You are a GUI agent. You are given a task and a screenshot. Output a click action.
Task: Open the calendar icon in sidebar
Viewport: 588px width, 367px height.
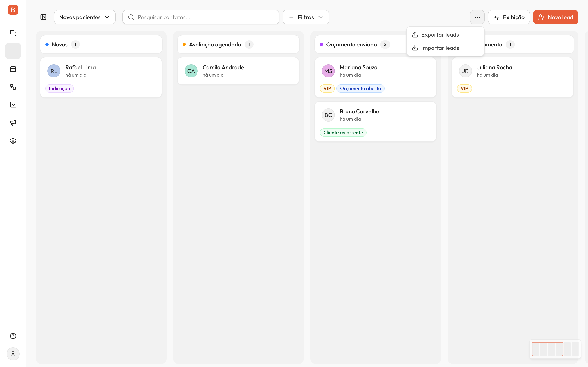(13, 69)
